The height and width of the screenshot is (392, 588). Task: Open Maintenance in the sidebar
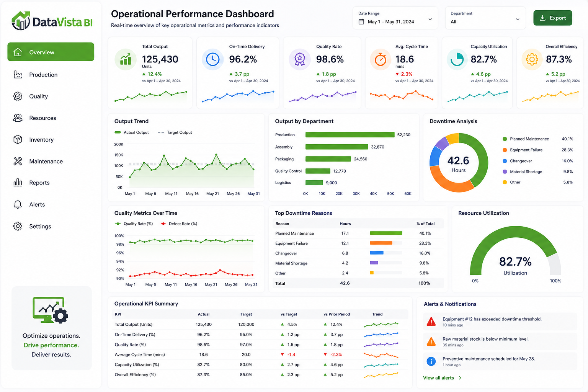coord(51,161)
